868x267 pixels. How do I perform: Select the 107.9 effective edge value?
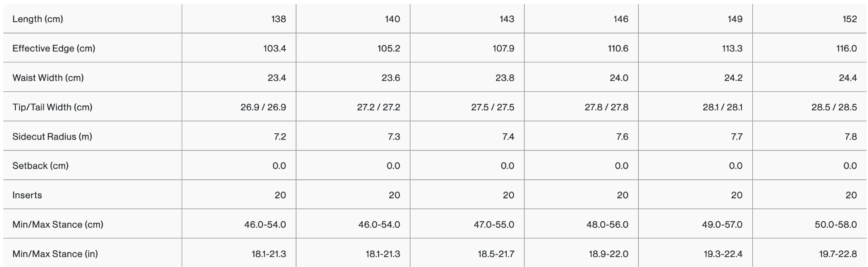coord(503,48)
